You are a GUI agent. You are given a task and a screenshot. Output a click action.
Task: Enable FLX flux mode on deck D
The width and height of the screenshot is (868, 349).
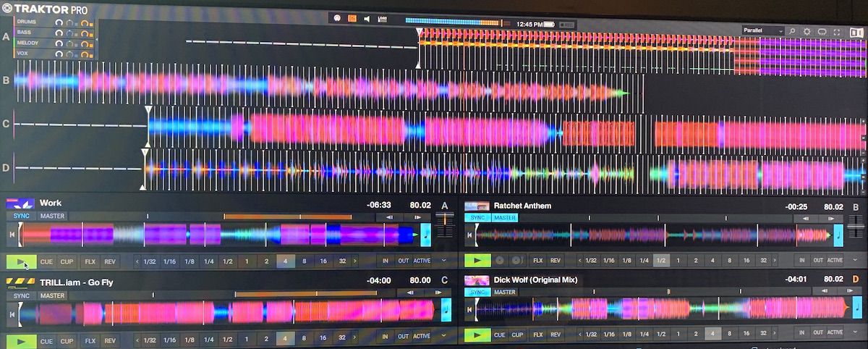click(x=537, y=335)
